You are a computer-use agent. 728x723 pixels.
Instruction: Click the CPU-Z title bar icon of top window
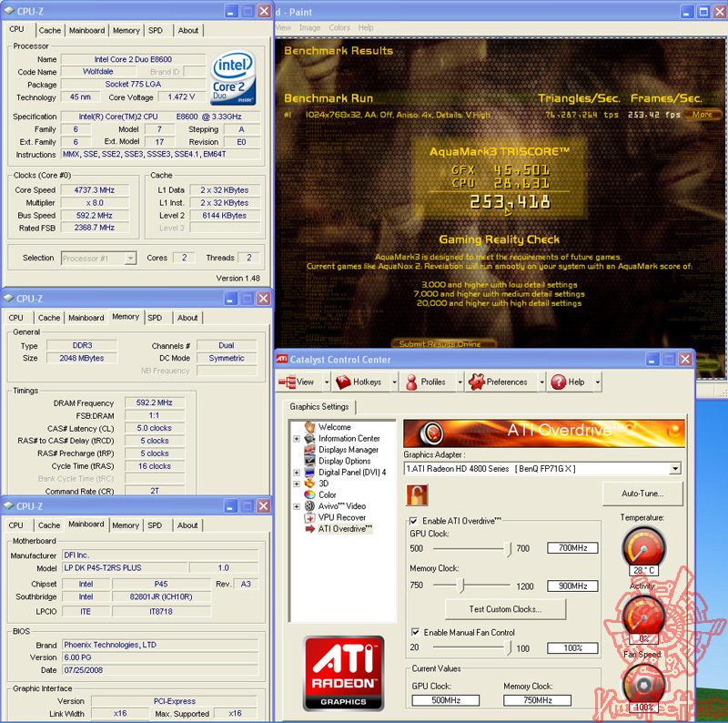tap(9, 11)
